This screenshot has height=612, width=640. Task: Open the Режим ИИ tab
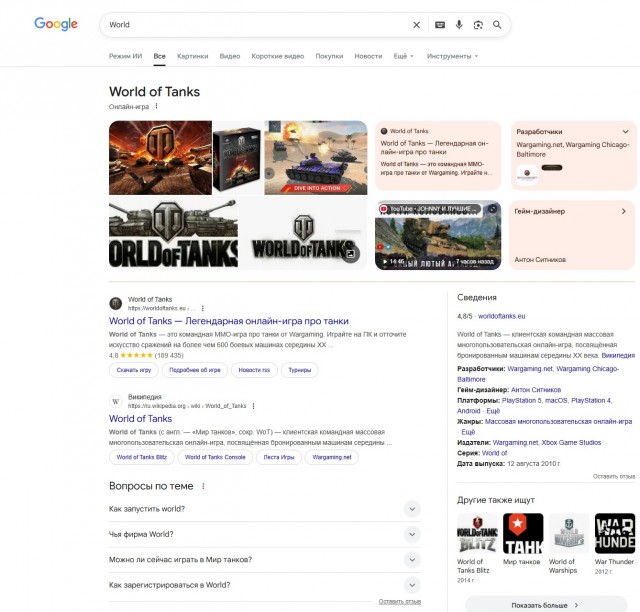[125, 56]
